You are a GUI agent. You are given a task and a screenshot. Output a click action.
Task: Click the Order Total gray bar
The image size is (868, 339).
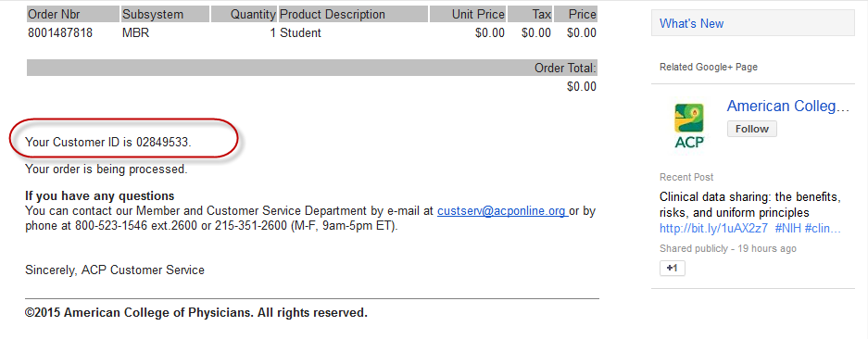coord(311,69)
